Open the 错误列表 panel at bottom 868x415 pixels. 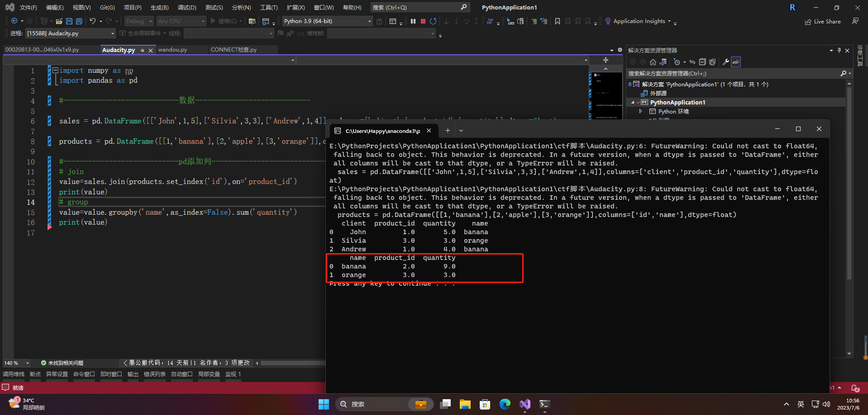154,374
